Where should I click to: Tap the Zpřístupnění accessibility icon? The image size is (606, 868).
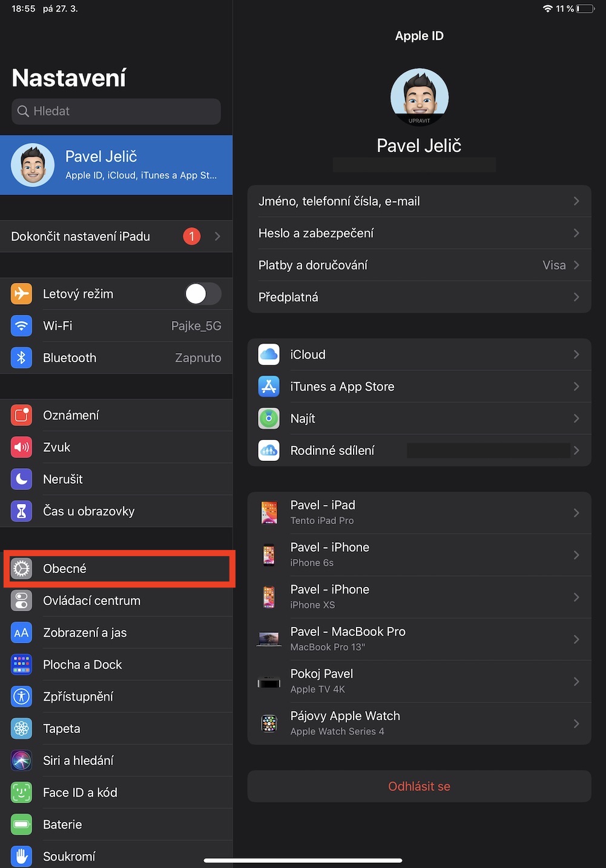point(21,697)
